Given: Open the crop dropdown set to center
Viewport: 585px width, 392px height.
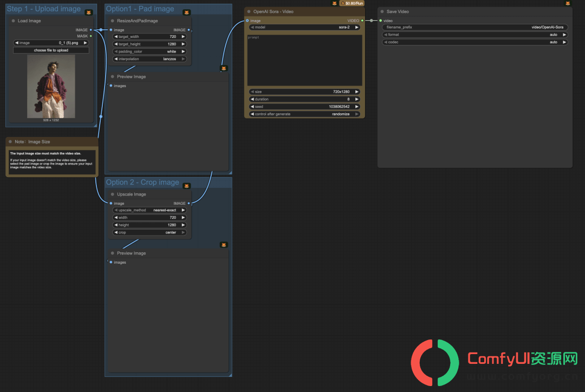Looking at the screenshot, I should pyautogui.click(x=149, y=232).
